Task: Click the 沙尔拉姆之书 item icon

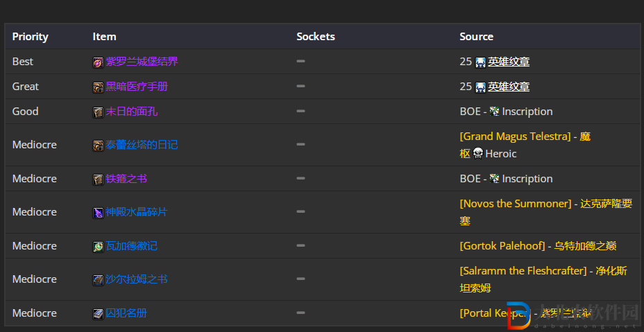Action: pyautogui.click(x=98, y=280)
